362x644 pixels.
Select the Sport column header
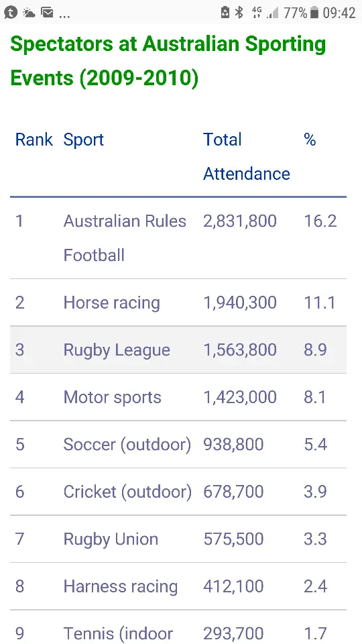pos(84,140)
